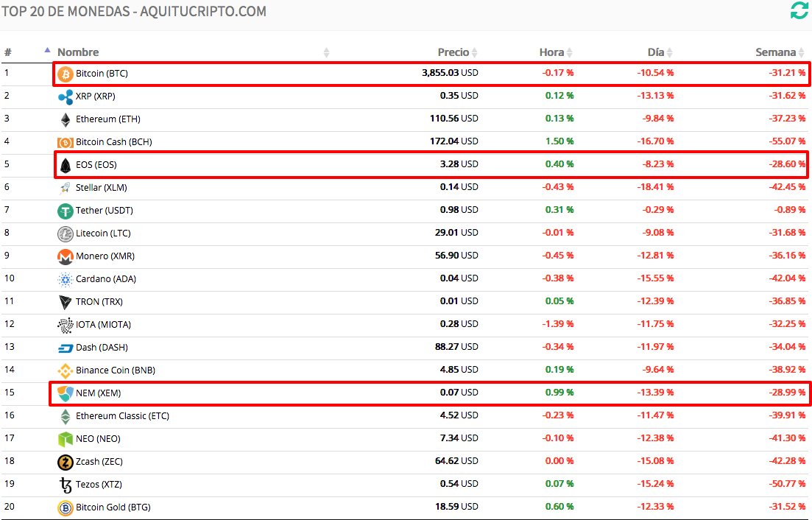Viewport: 812px width, 520px height.
Task: Select the weekly change -50.77 %
Action: pos(787,484)
